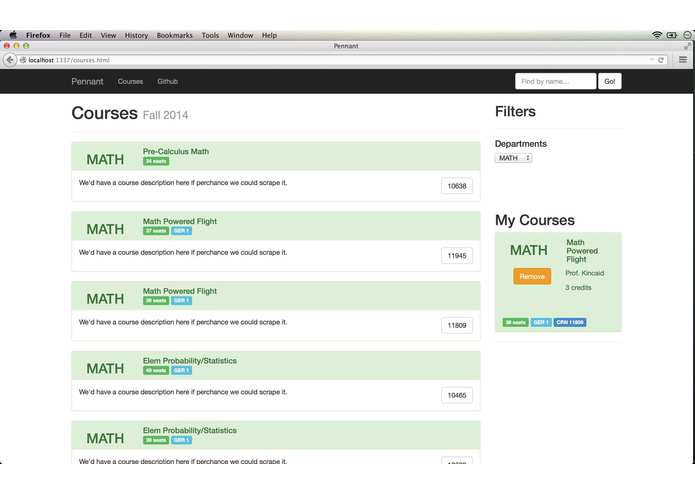The image size is (695, 494).
Task: Click the MATH label in Pre-Calculus card
Action: [x=105, y=159]
